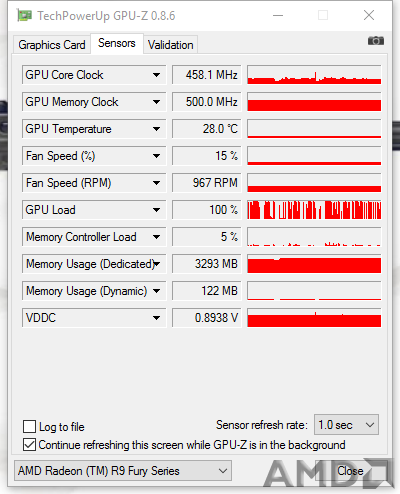Click the 0.8938 V VDDC value
The image size is (400, 494).
coord(207,318)
